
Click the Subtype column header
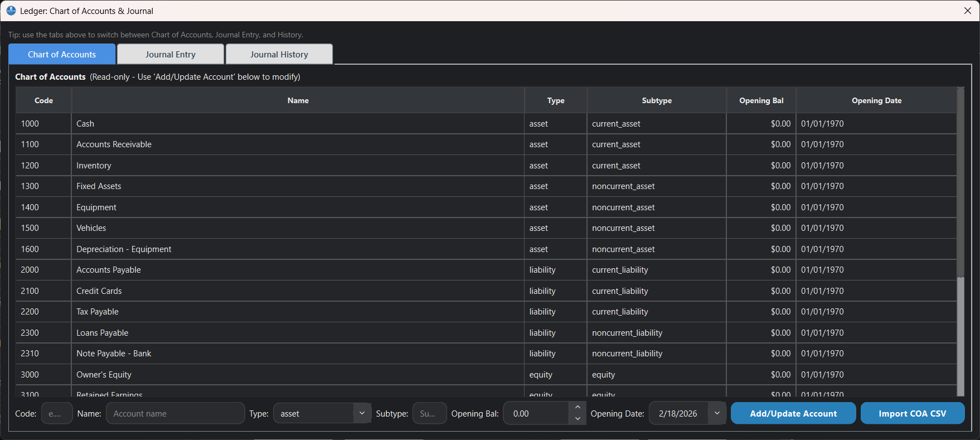657,100
